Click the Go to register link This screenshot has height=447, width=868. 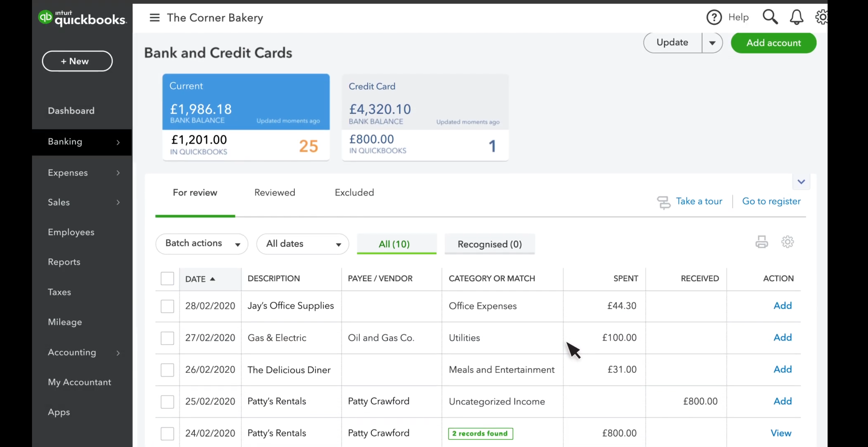pyautogui.click(x=771, y=201)
